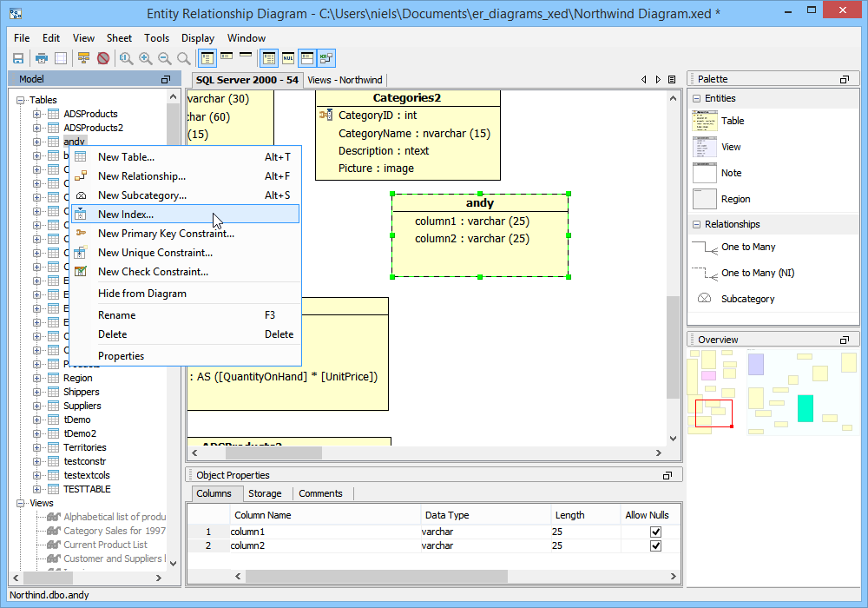This screenshot has width=868, height=608.
Task: Toggle show table sections toolbar icon
Action: click(x=307, y=58)
